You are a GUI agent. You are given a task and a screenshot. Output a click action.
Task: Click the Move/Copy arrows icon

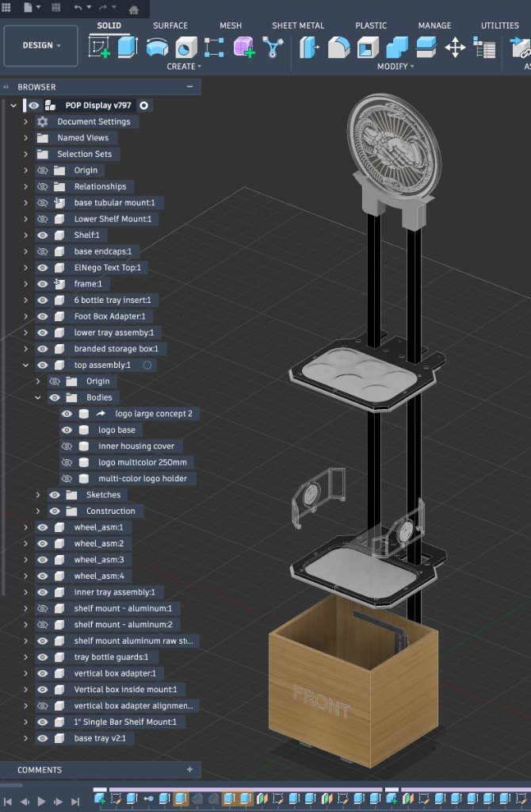point(455,48)
